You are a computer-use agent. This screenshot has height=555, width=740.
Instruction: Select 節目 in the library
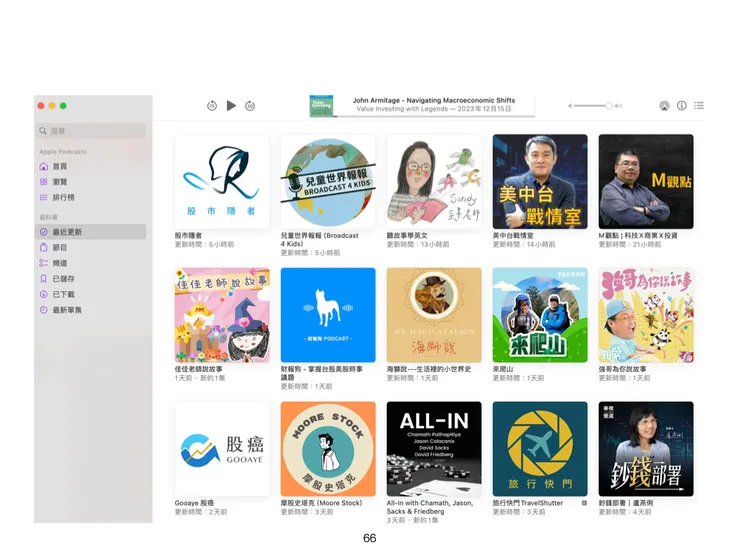[x=91, y=247]
